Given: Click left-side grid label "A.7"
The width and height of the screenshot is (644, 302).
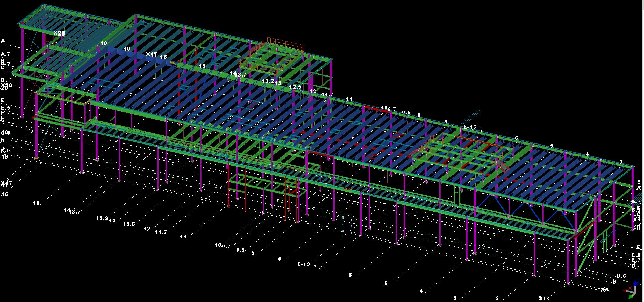Looking at the screenshot, I should click(x=6, y=54).
